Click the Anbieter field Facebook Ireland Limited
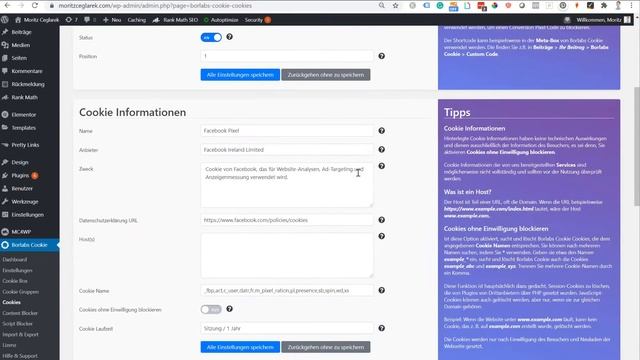 [287, 150]
